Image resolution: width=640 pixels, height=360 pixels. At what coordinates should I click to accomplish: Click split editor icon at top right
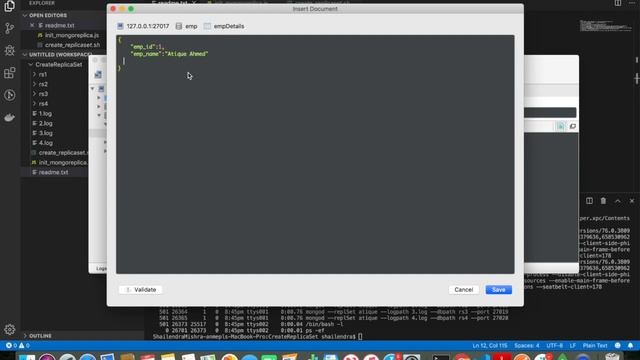618,3
